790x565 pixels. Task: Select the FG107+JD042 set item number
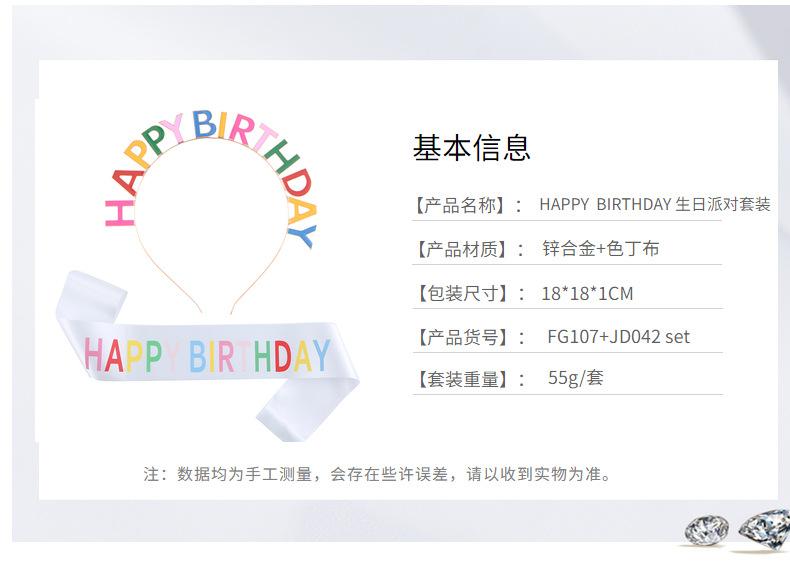[618, 337]
